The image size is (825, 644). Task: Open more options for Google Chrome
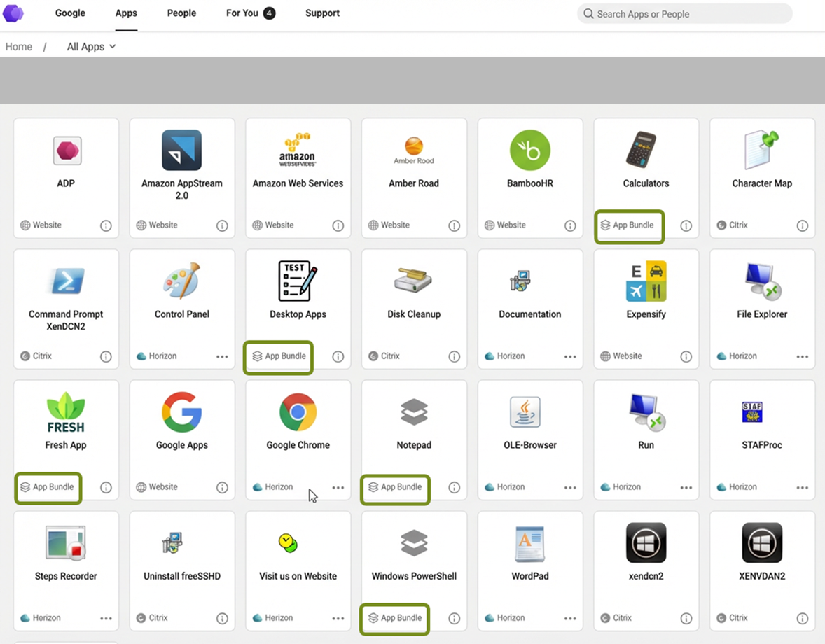[x=338, y=487]
